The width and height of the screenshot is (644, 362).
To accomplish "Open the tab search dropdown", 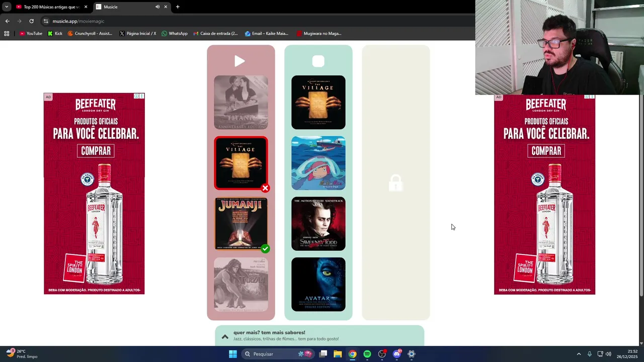I will click(6, 7).
